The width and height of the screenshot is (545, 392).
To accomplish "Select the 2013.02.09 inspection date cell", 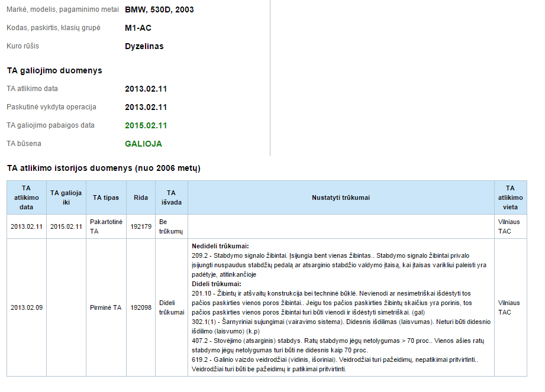I will pyautogui.click(x=26, y=307).
